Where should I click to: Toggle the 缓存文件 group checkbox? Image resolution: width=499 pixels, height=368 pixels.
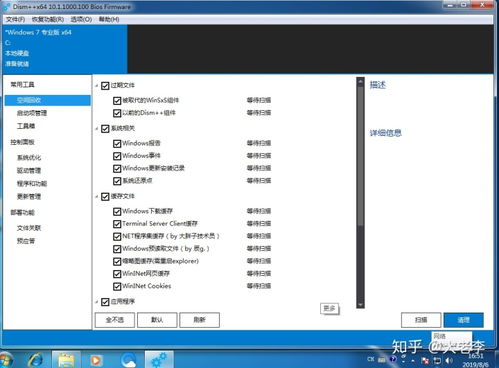pyautogui.click(x=105, y=197)
